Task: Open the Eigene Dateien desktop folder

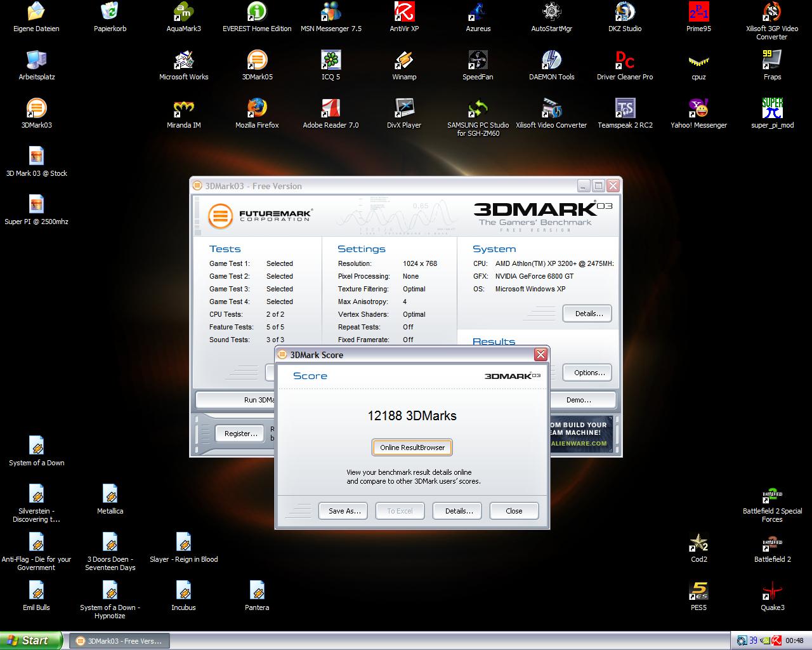Action: tap(36, 17)
